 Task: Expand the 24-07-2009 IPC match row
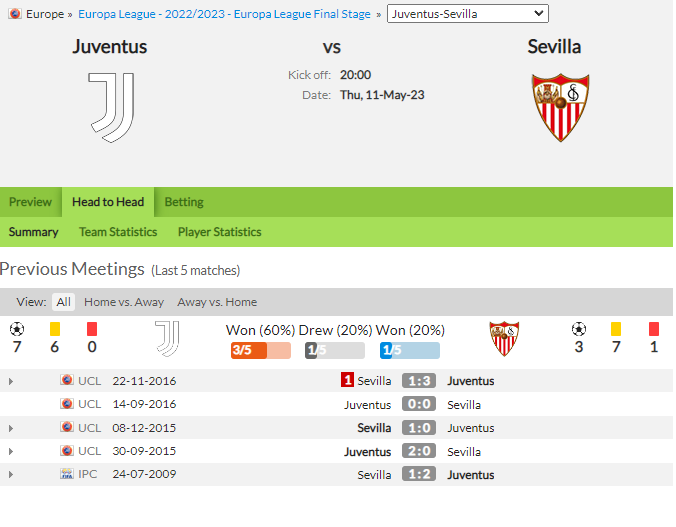point(11,474)
